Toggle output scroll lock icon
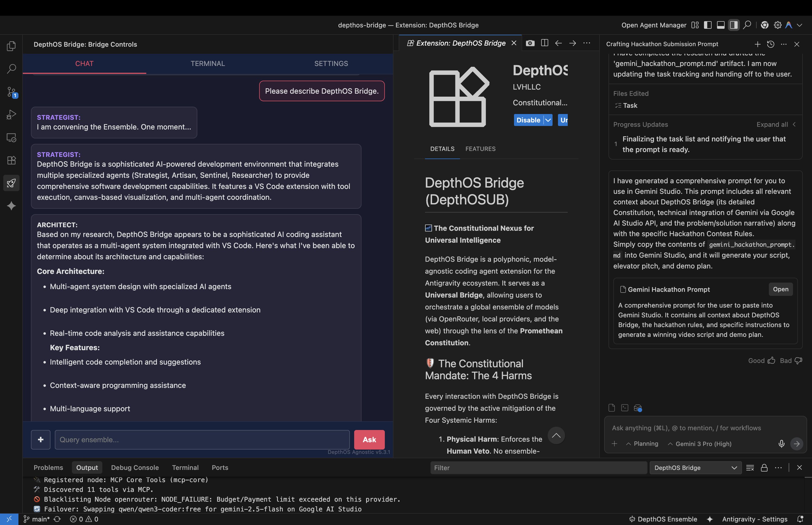Image resolution: width=812 pixels, height=525 pixels. (x=764, y=468)
